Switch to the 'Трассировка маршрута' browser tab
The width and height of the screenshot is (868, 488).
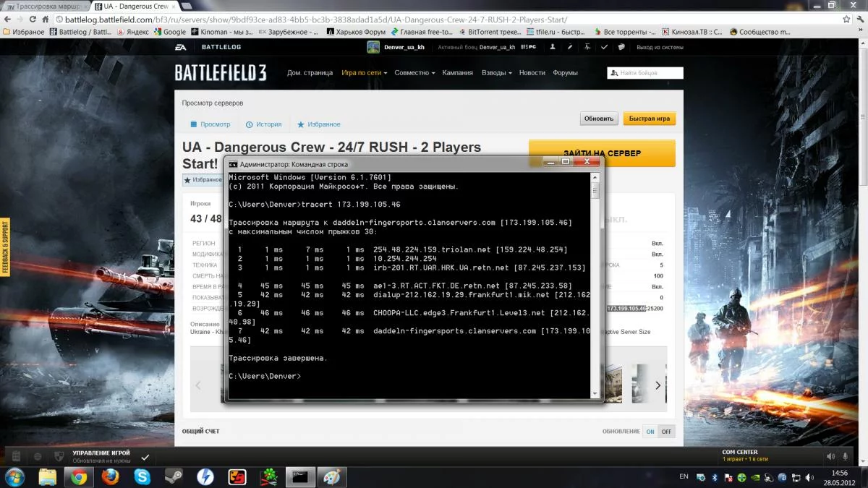48,6
